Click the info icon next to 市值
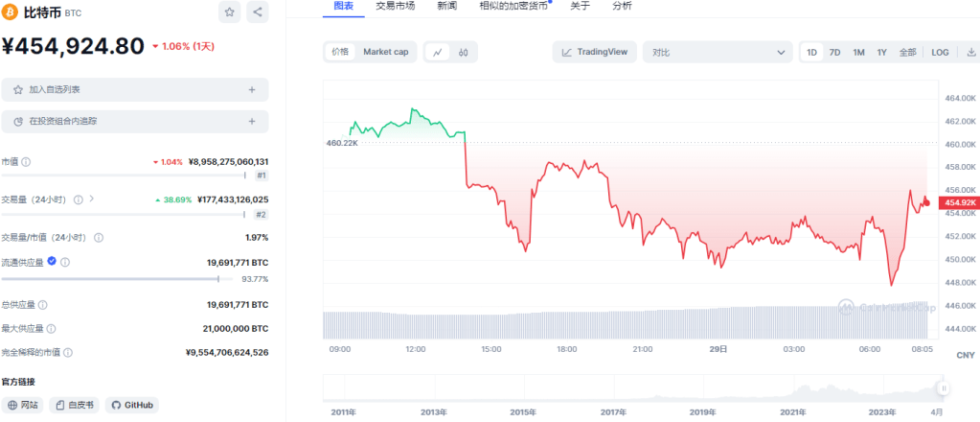Viewport: 980px width, 422px height. click(x=26, y=162)
